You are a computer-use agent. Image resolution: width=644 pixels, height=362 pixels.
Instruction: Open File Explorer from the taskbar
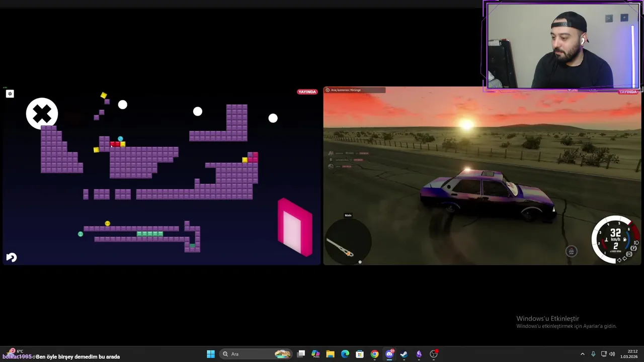330,354
